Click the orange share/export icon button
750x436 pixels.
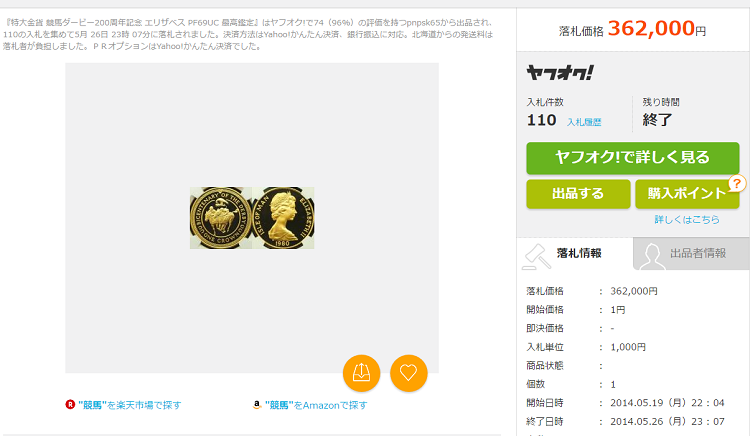click(x=361, y=373)
